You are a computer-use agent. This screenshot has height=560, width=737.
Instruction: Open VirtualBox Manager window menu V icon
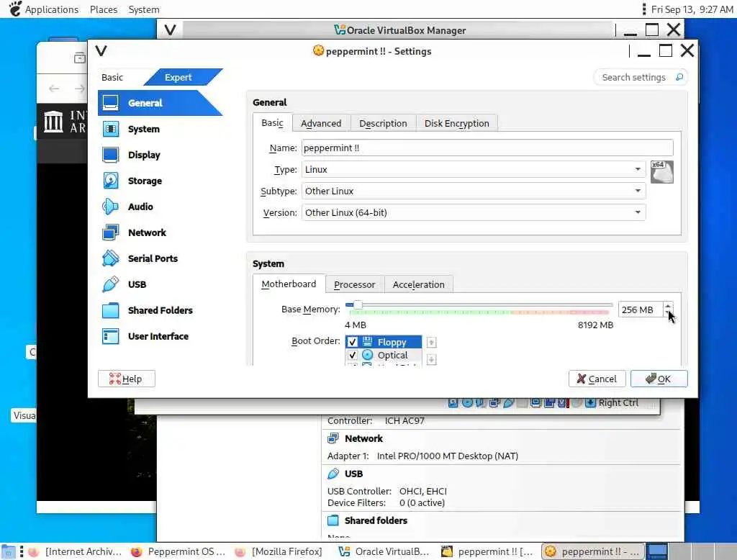pyautogui.click(x=170, y=30)
